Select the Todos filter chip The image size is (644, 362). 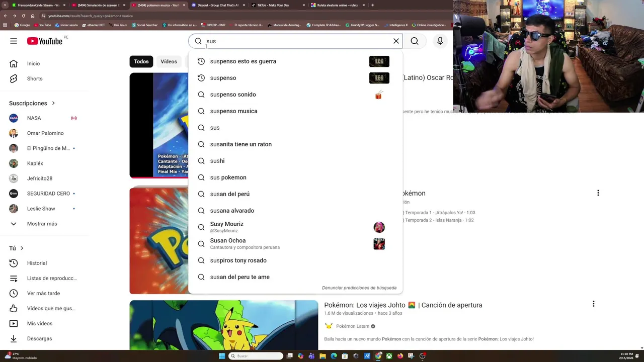141,61
